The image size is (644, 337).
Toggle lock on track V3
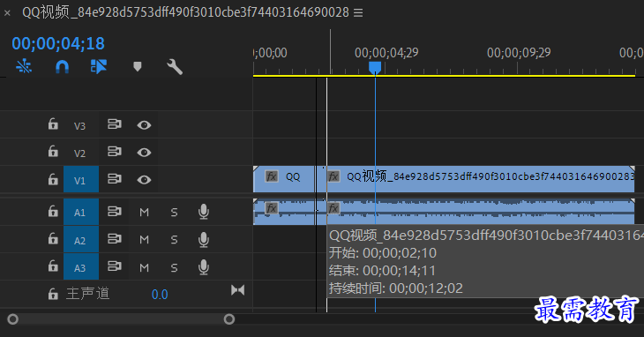(53, 124)
